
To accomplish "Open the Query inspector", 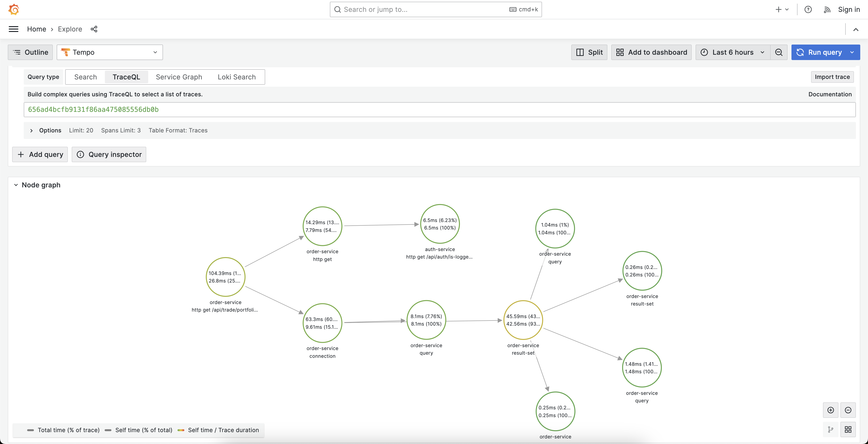I will 109,154.
